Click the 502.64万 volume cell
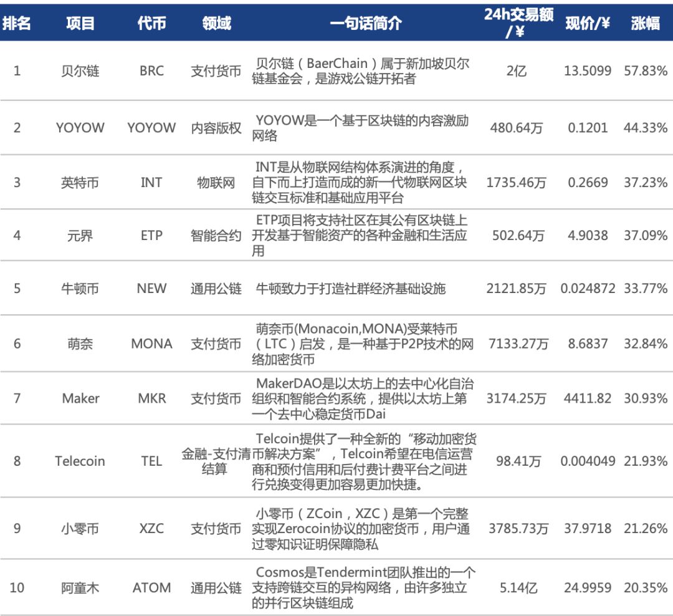 click(x=518, y=236)
